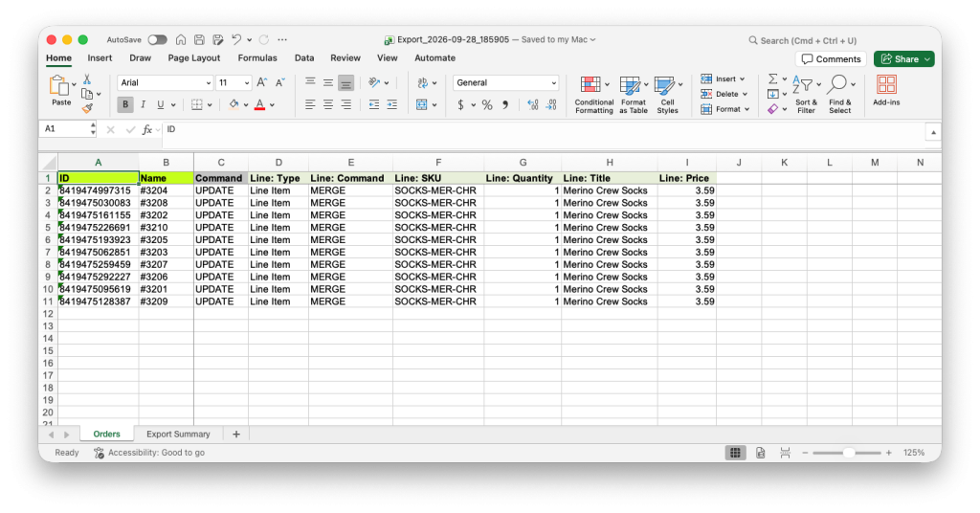Center text horizontally
980x513 pixels.
pos(328,105)
